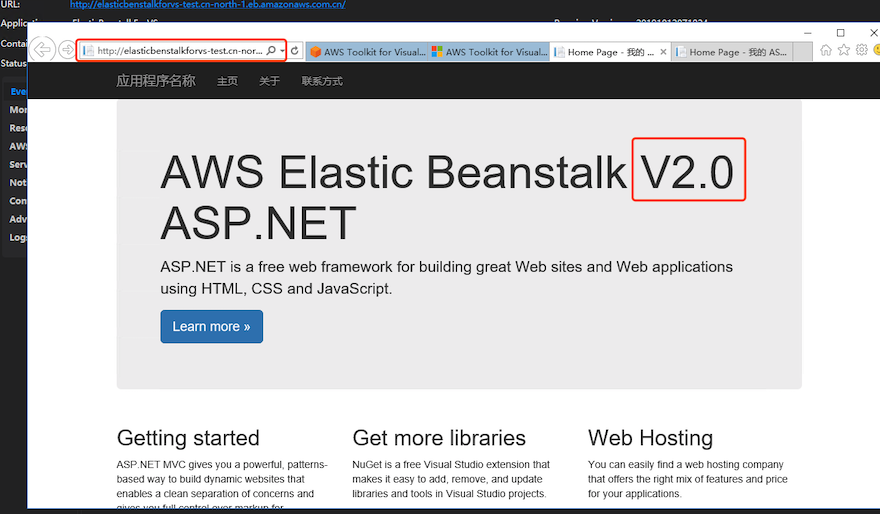Image resolution: width=880 pixels, height=514 pixels.
Task: Open the 联系方式 nav item
Action: (322, 81)
